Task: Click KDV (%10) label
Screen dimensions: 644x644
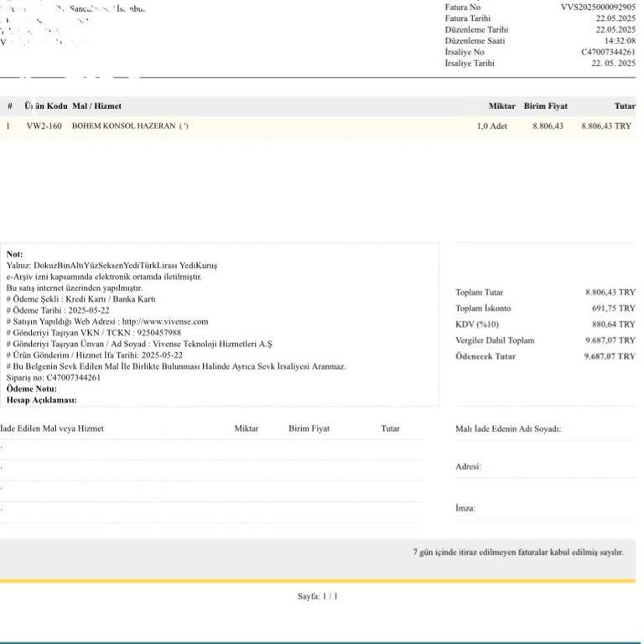Action: tap(477, 325)
